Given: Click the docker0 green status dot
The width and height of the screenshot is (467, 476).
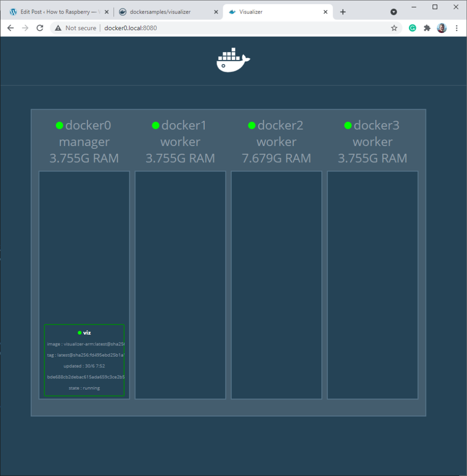Looking at the screenshot, I should click(60, 126).
